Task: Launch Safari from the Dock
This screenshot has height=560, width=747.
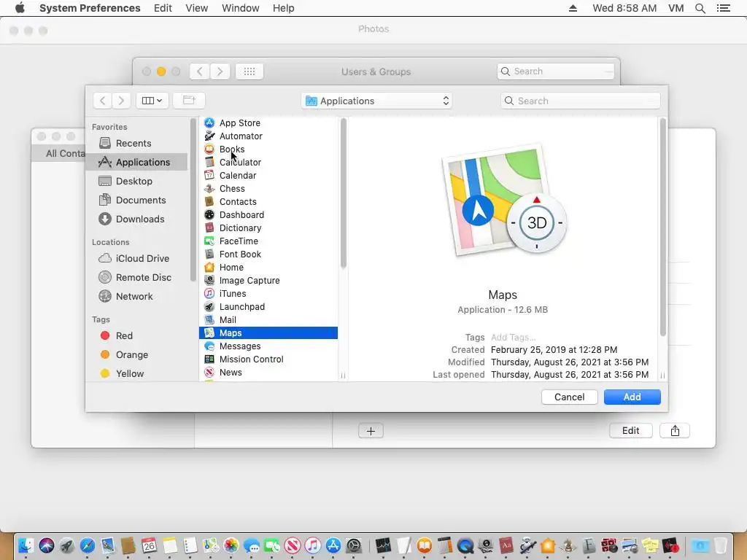Action: point(88,545)
